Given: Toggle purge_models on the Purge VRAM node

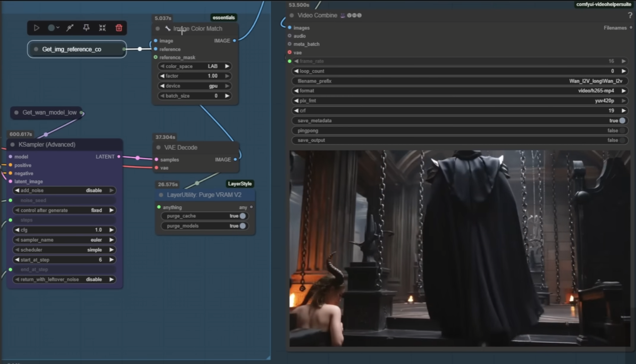Looking at the screenshot, I should pyautogui.click(x=243, y=226).
